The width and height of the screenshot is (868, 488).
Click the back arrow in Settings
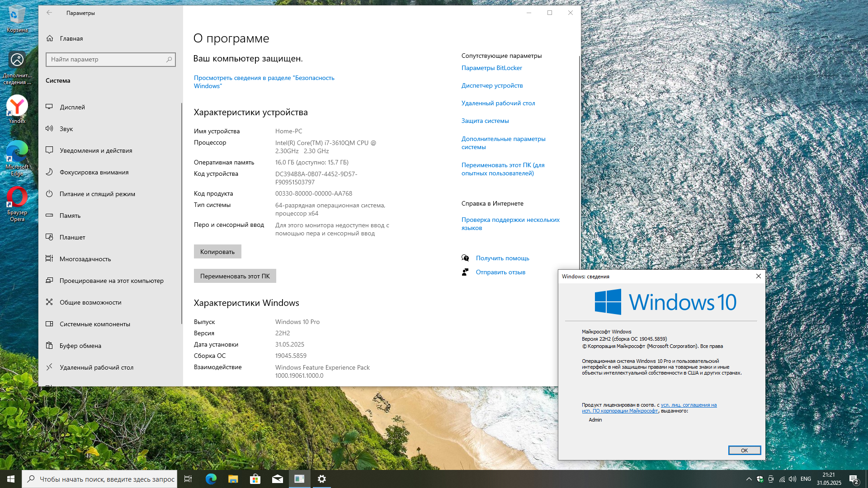(x=49, y=13)
